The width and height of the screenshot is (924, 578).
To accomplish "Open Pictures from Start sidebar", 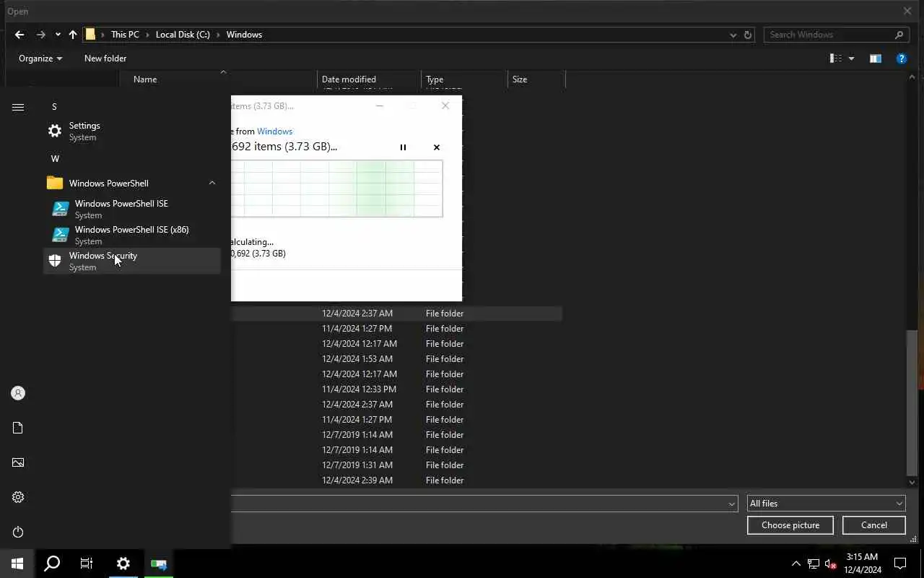I will click(18, 462).
